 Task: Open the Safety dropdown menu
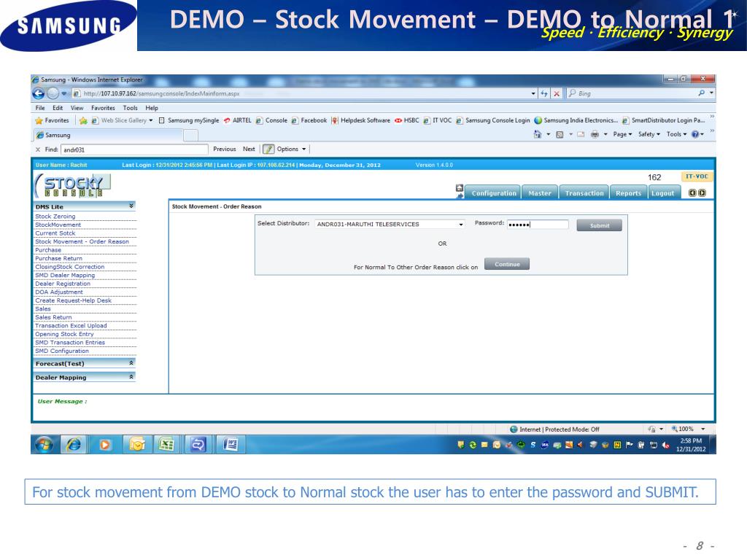649,135
